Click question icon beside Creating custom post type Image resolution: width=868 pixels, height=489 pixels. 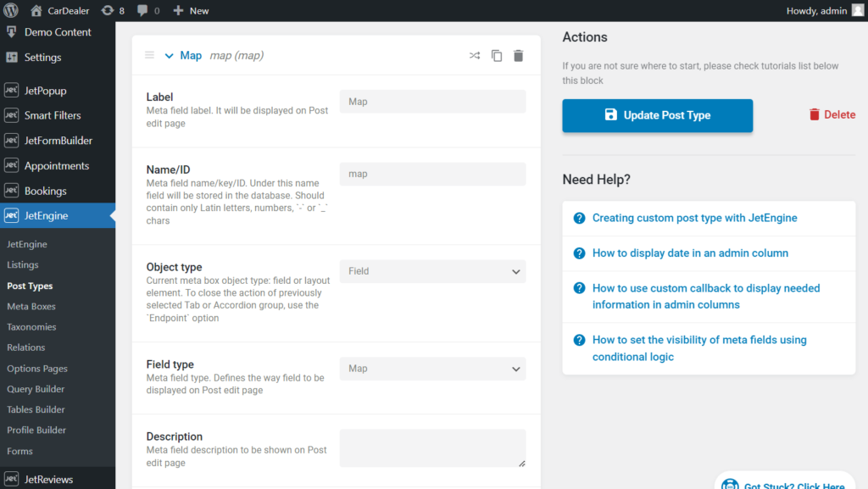coord(579,218)
